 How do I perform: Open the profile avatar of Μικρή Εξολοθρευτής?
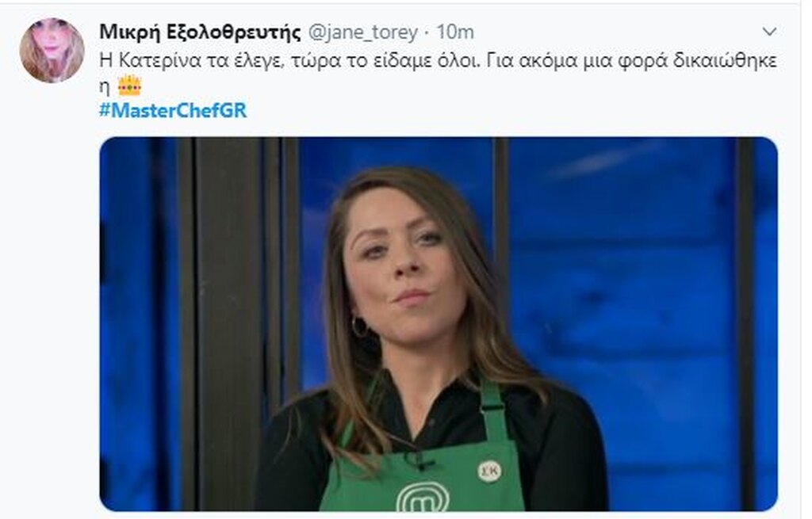coord(52,51)
